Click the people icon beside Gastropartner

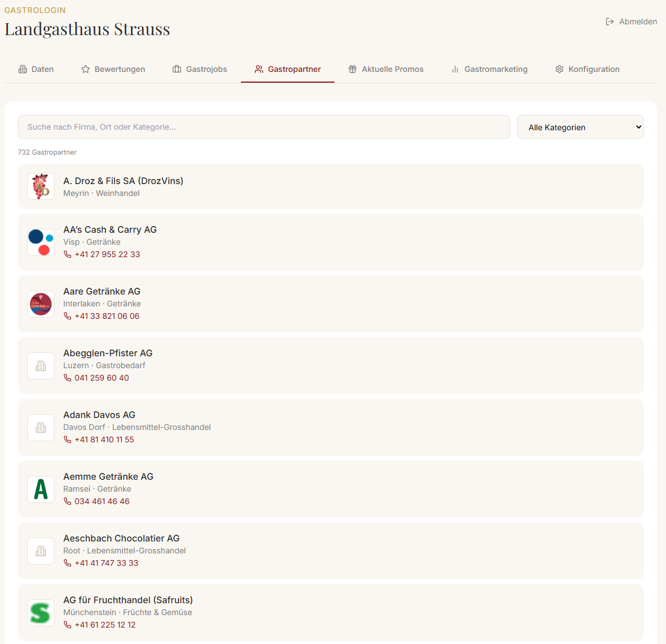[x=258, y=69]
